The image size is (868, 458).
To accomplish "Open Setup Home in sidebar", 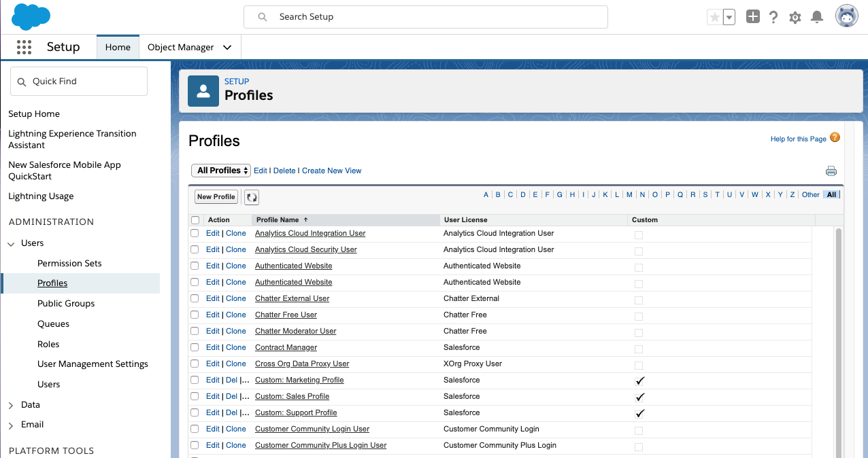I will pos(34,114).
